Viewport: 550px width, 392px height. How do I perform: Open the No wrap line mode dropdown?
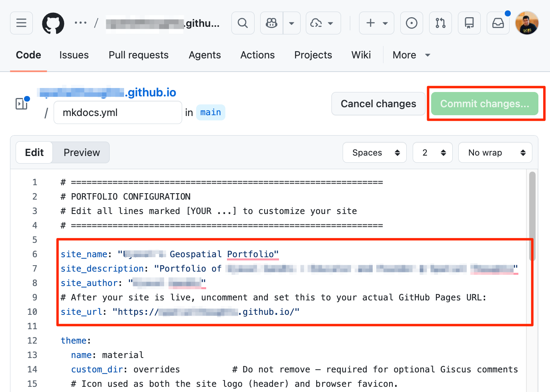pyautogui.click(x=495, y=152)
